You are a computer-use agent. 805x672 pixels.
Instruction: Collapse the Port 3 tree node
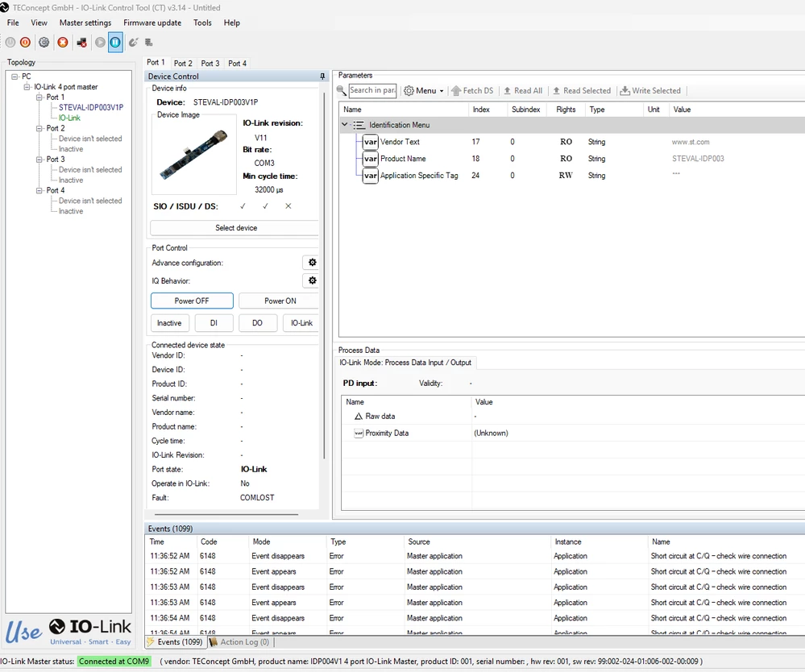click(x=39, y=160)
